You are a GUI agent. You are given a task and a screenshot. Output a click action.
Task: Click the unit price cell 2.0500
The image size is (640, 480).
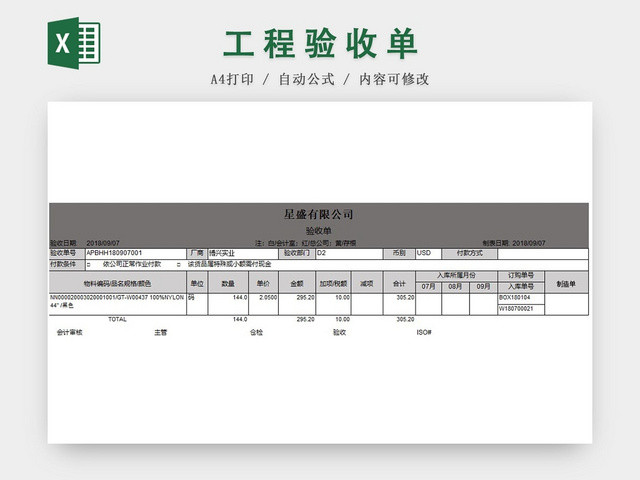tap(263, 304)
